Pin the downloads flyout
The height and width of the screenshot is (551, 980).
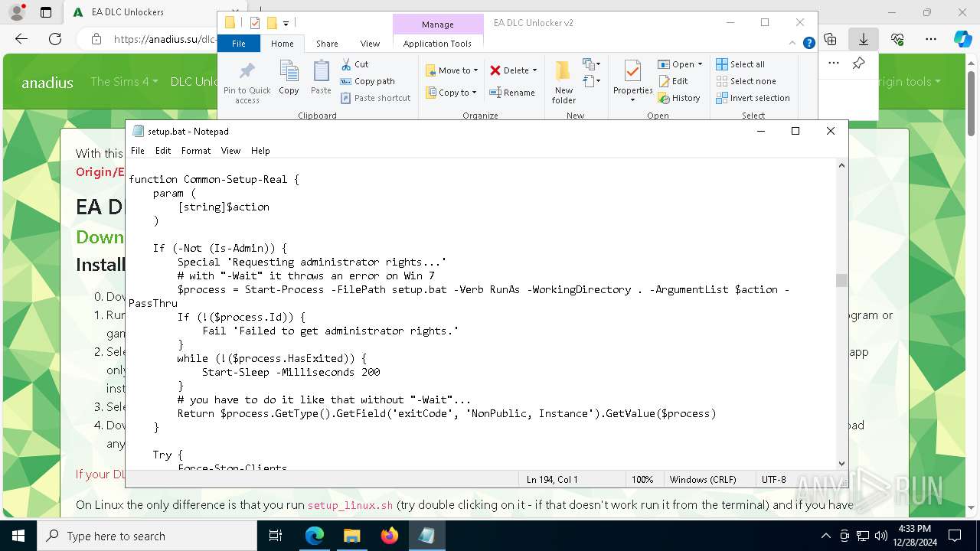(858, 64)
